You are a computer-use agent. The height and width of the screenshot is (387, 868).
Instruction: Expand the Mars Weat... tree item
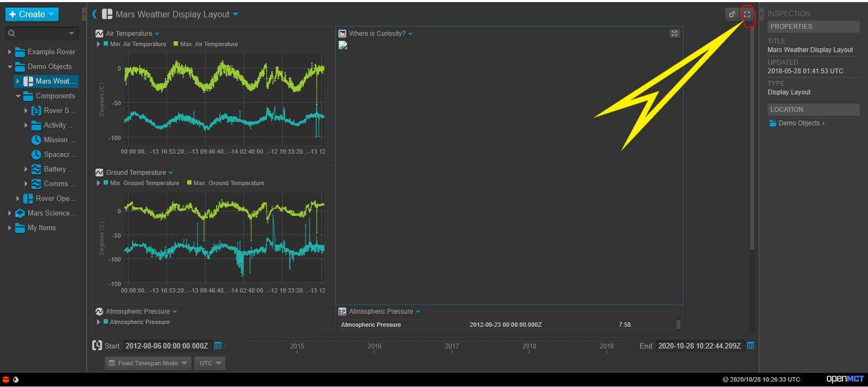(x=18, y=81)
